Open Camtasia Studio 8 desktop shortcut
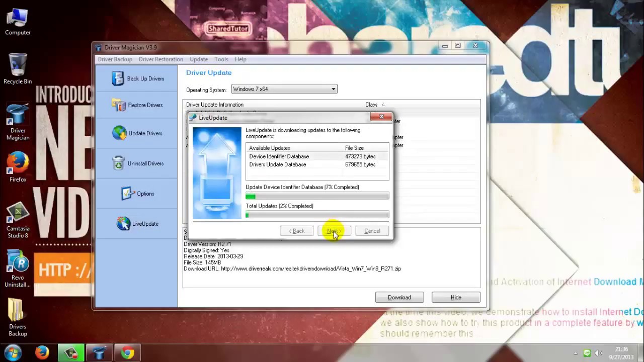This screenshot has width=644, height=362. (x=18, y=220)
